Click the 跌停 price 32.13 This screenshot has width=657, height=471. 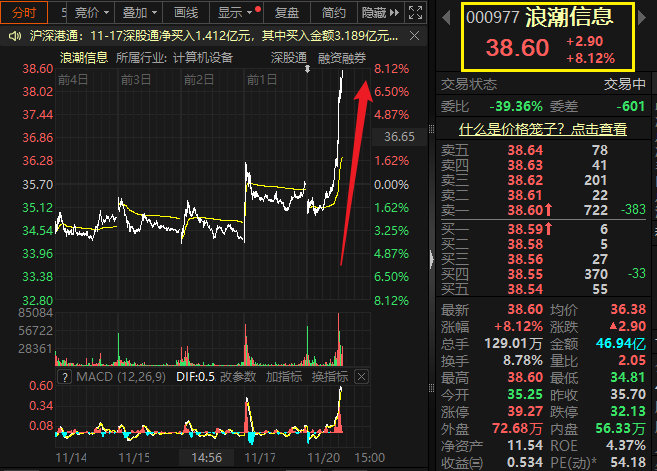point(628,411)
